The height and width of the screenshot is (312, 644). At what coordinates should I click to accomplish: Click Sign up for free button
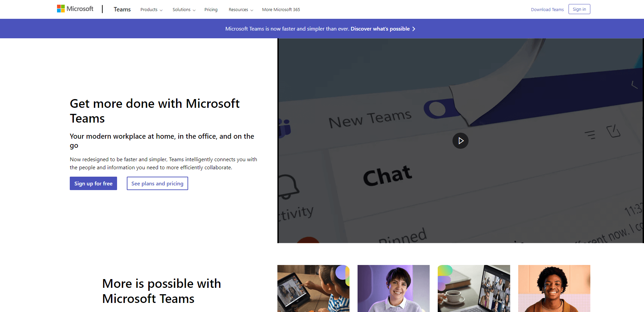coord(93,183)
